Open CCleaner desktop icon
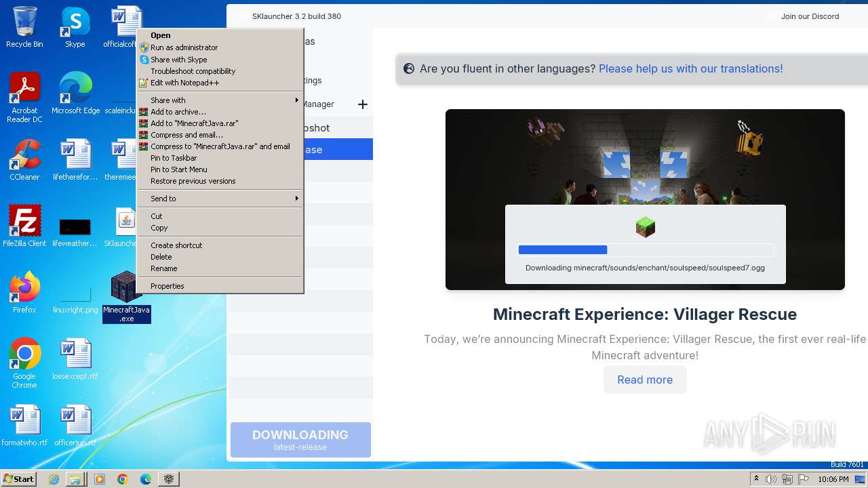This screenshot has width=868, height=488. tap(24, 160)
